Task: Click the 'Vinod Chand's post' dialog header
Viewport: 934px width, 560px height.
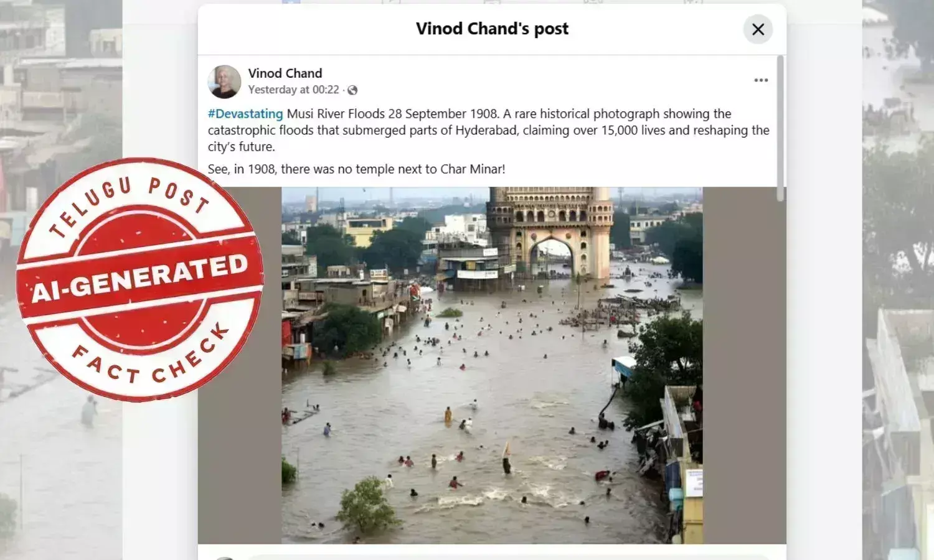Action: coord(492,28)
